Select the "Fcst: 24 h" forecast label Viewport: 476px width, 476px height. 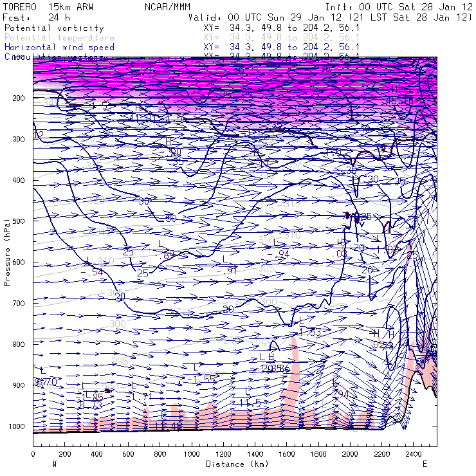[37, 17]
